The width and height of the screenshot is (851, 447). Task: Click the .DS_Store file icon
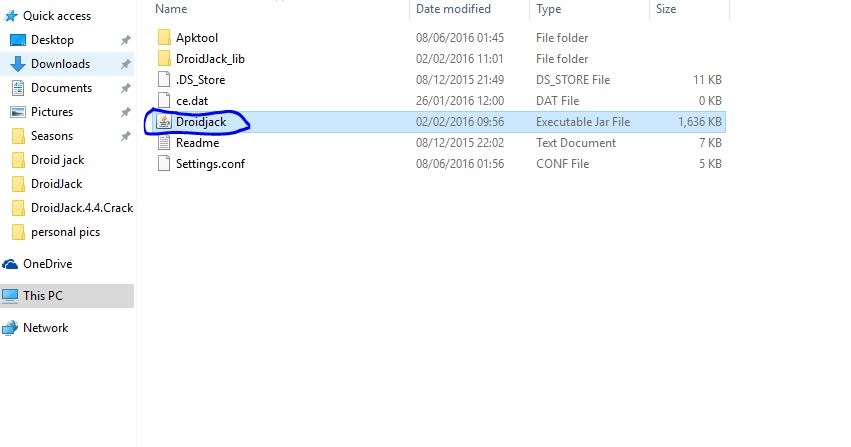[164, 80]
